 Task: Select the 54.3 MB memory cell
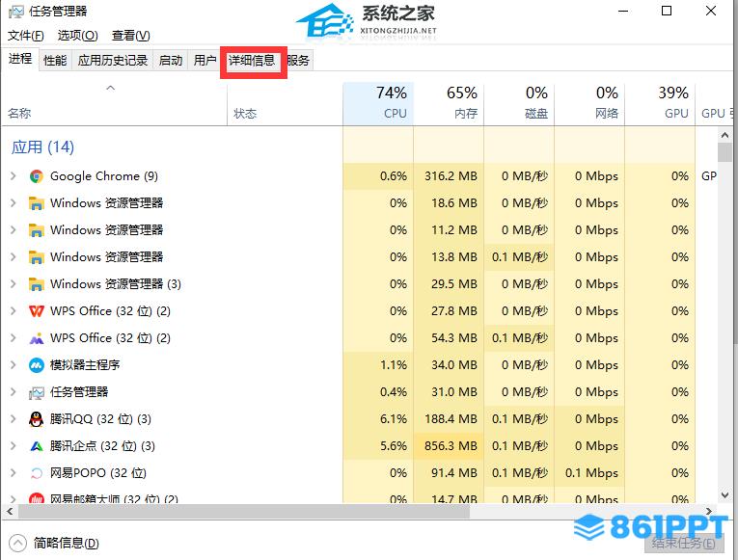coord(449,338)
